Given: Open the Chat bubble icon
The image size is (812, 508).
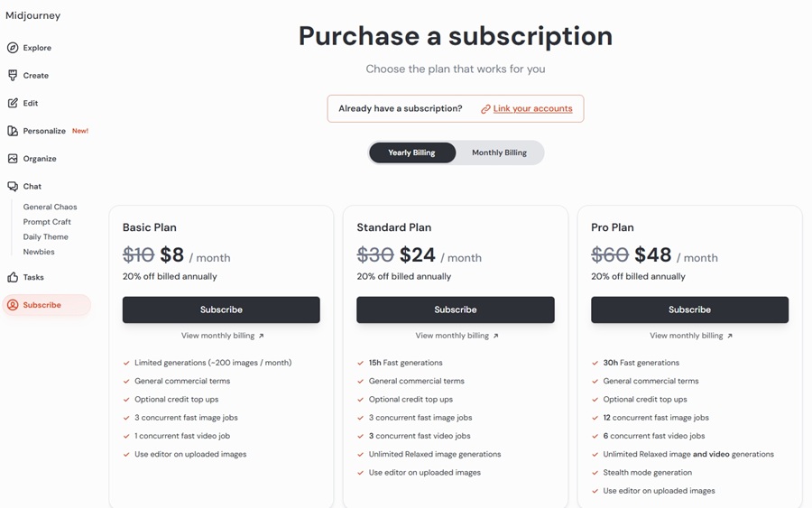Looking at the screenshot, I should click(13, 187).
